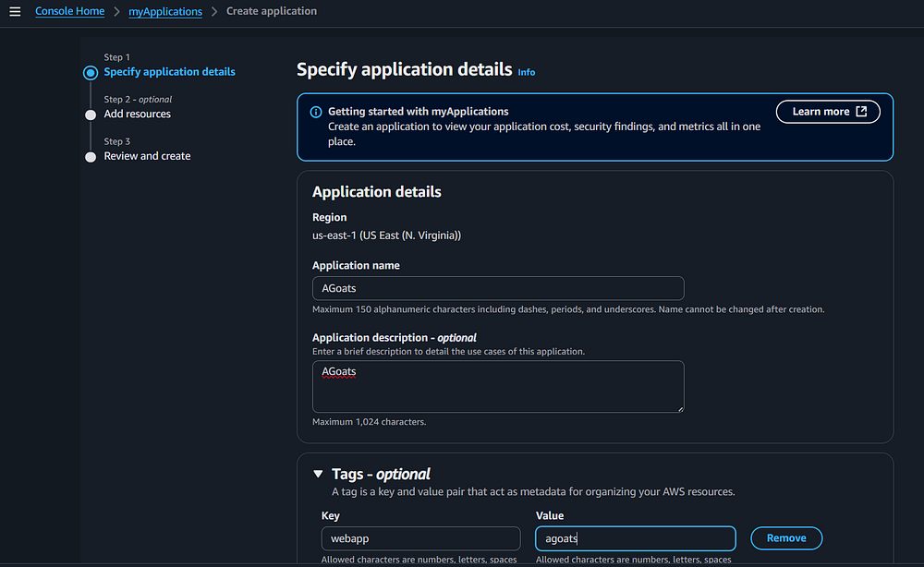Select the Review and create step label
This screenshot has height=567, width=924.
[x=147, y=156]
